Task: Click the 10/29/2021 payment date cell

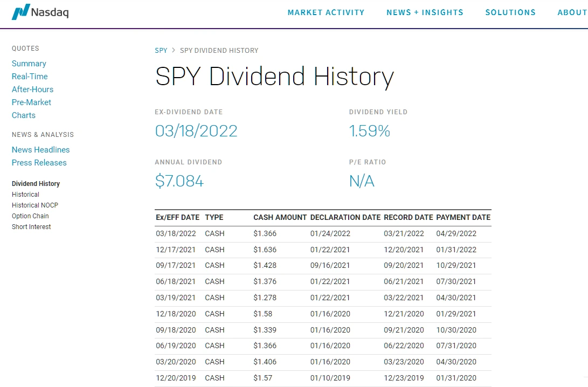Action: pos(456,266)
